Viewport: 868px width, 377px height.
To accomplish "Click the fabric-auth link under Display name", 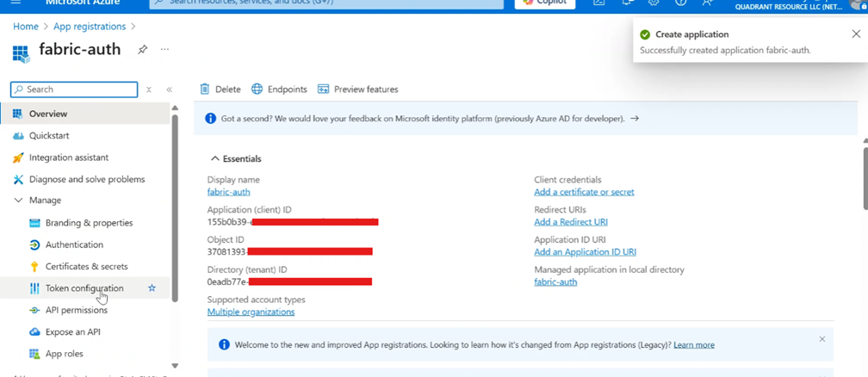I will click(x=229, y=192).
